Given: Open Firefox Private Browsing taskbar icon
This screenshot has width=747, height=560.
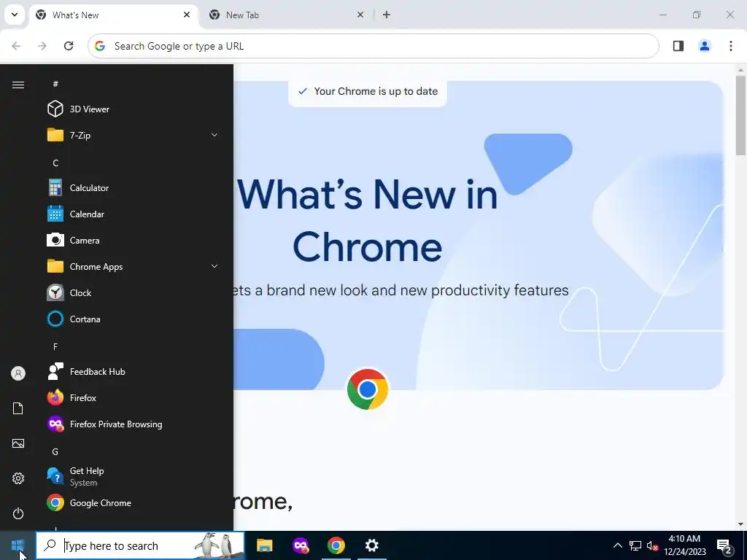Looking at the screenshot, I should coord(301,545).
